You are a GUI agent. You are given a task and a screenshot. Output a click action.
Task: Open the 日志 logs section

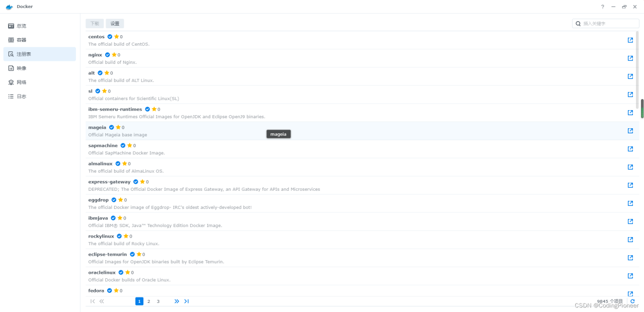[x=40, y=96]
